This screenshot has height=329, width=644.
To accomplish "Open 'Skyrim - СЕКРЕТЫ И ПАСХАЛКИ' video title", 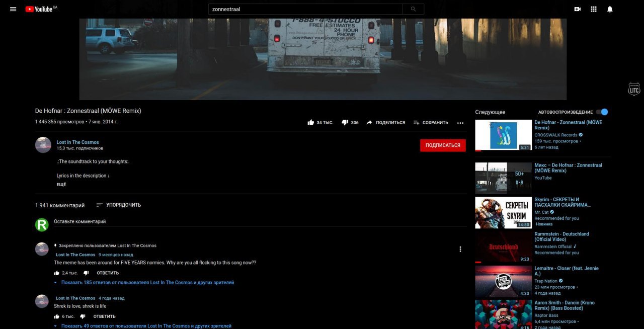I will (x=562, y=202).
